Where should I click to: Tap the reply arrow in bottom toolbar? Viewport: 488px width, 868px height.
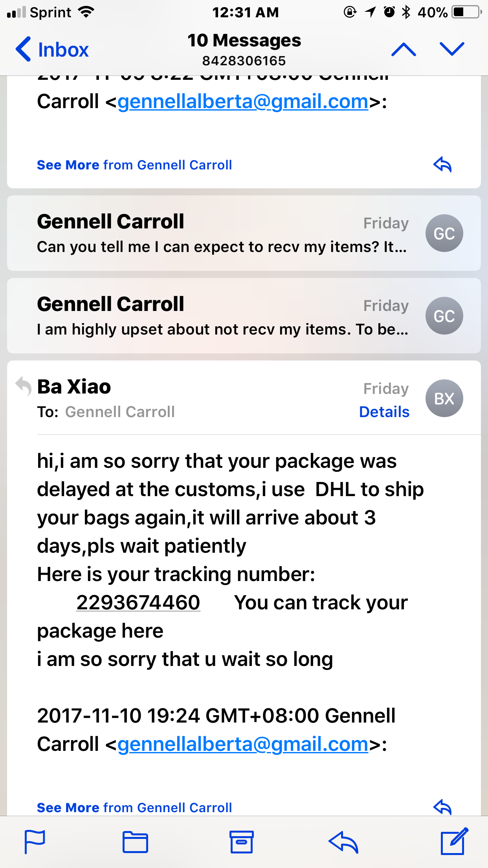343,842
